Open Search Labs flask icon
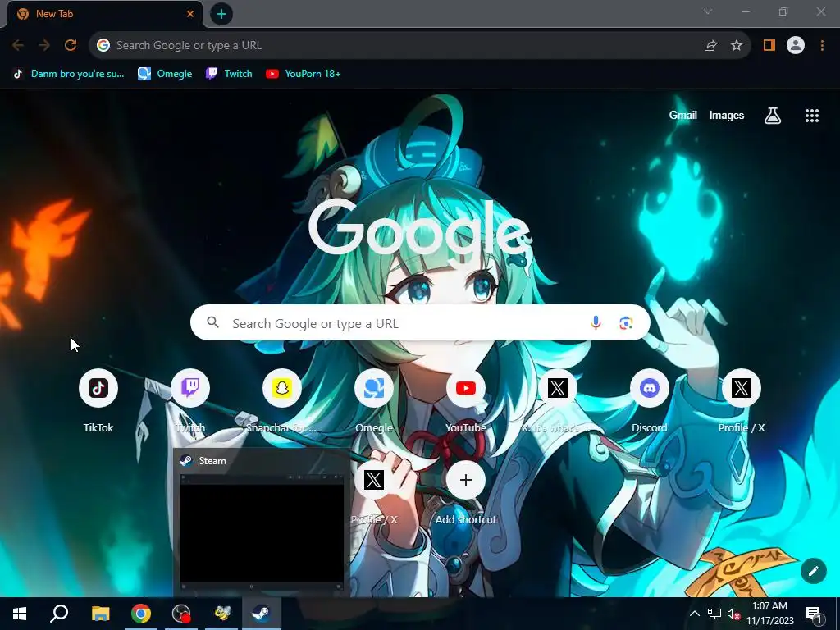Viewport: 840px width, 630px height. (x=773, y=116)
